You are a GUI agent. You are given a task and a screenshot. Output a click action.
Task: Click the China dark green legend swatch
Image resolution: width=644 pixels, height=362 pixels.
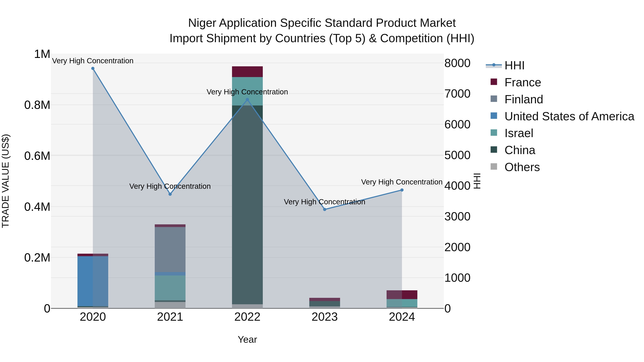(494, 149)
